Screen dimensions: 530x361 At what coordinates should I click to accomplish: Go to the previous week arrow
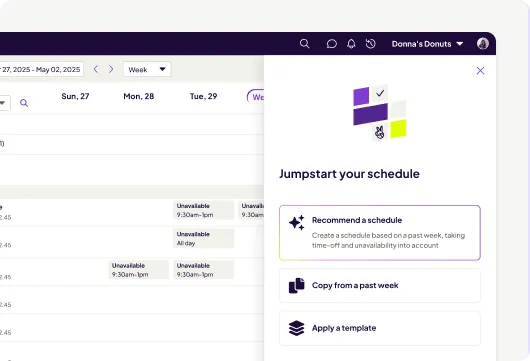pyautogui.click(x=96, y=69)
